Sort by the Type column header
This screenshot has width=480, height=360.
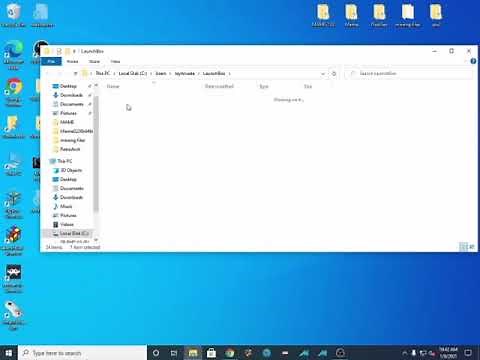[x=264, y=86]
